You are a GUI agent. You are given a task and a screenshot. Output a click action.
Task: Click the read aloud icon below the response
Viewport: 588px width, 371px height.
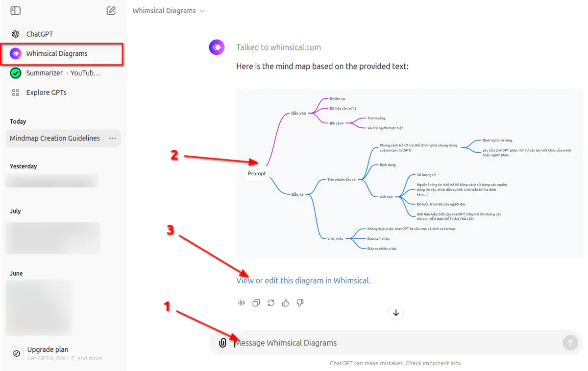click(241, 302)
